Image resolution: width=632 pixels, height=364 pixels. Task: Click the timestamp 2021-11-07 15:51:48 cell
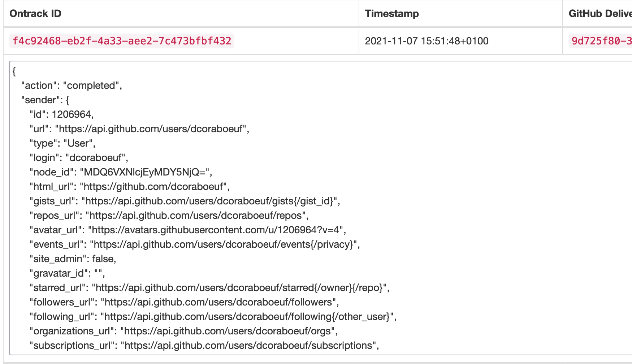(427, 41)
